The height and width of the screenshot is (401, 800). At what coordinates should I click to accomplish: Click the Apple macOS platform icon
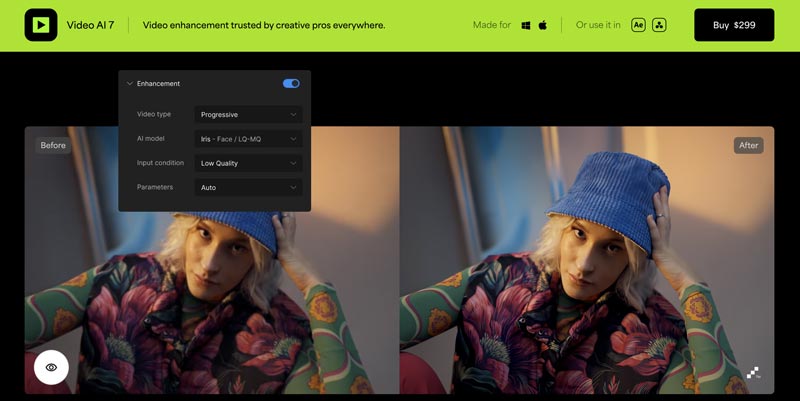pyautogui.click(x=543, y=25)
